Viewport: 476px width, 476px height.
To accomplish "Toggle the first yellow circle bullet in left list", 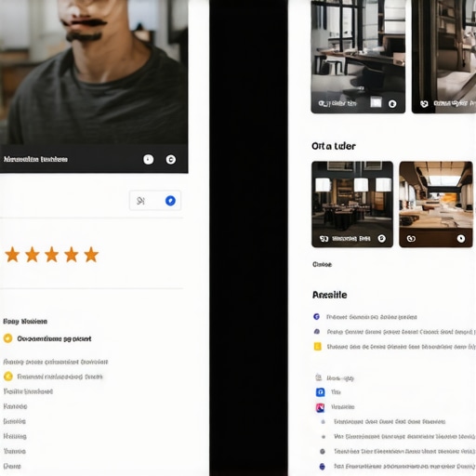I will click(x=7, y=338).
